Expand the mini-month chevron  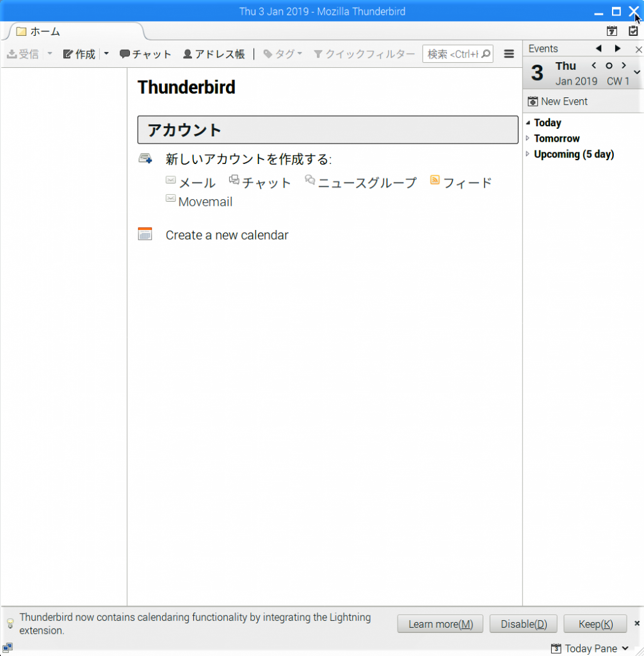[637, 72]
